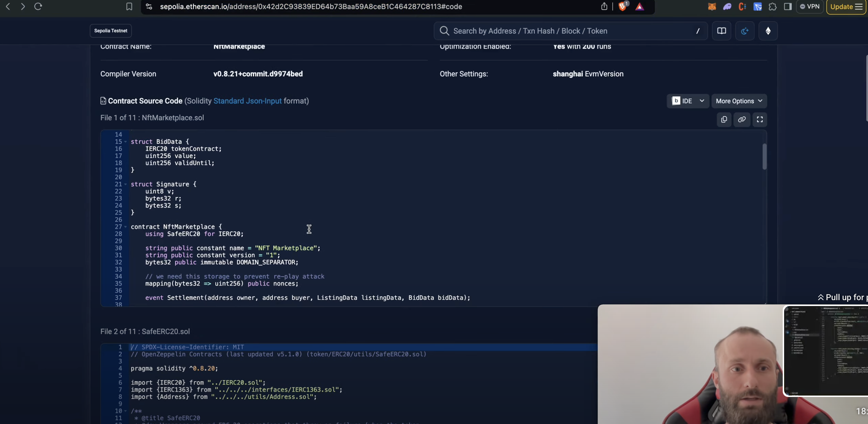Open the extensions puzzle menu
This screenshot has height=424, width=868.
(773, 7)
